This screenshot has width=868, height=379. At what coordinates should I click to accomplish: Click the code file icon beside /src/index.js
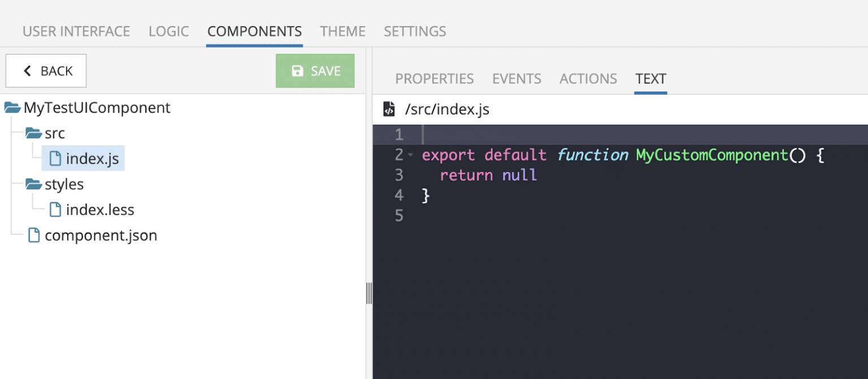coord(388,109)
